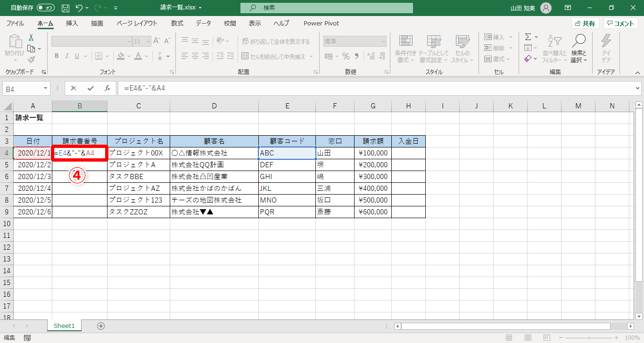
Task: Click the cell borders icon
Action: [x=98, y=56]
